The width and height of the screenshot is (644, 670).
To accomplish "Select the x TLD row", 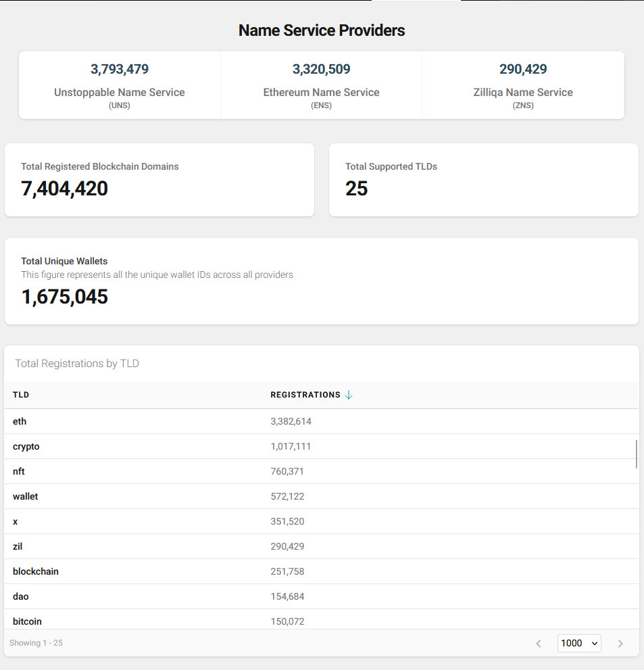I will [x=321, y=521].
